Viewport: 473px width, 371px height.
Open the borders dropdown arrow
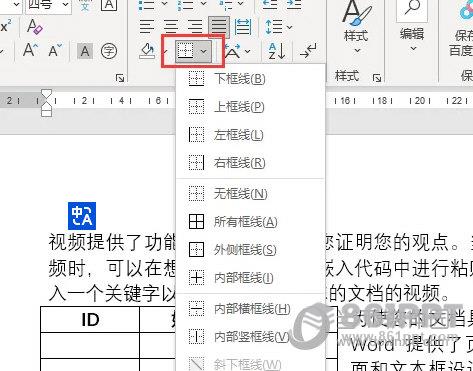pyautogui.click(x=204, y=51)
